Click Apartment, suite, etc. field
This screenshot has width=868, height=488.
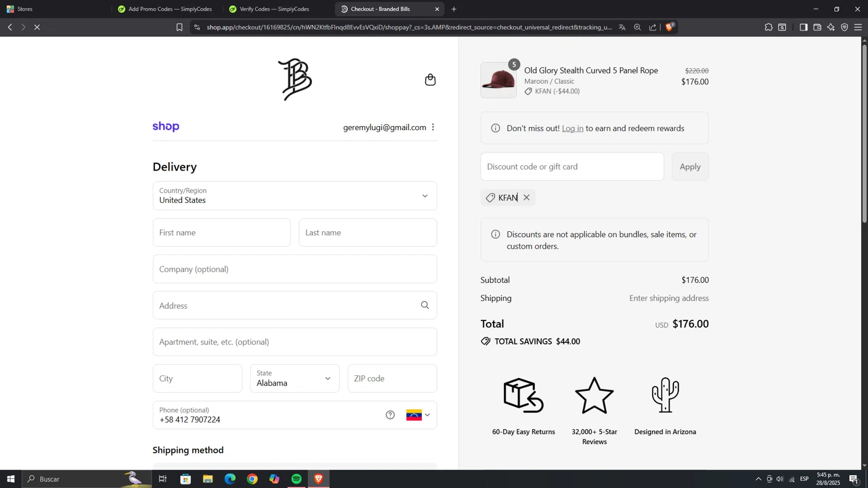tap(295, 342)
